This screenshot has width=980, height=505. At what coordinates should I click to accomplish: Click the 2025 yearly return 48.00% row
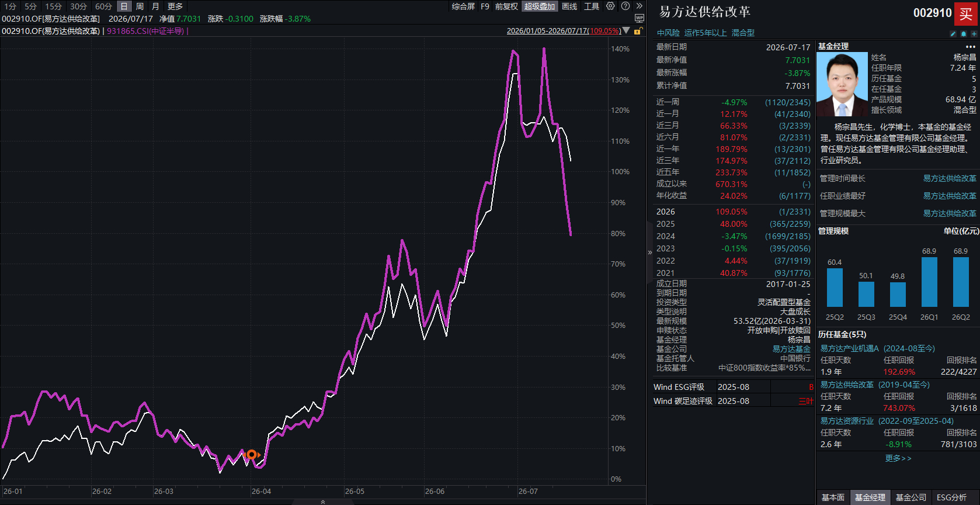point(733,224)
